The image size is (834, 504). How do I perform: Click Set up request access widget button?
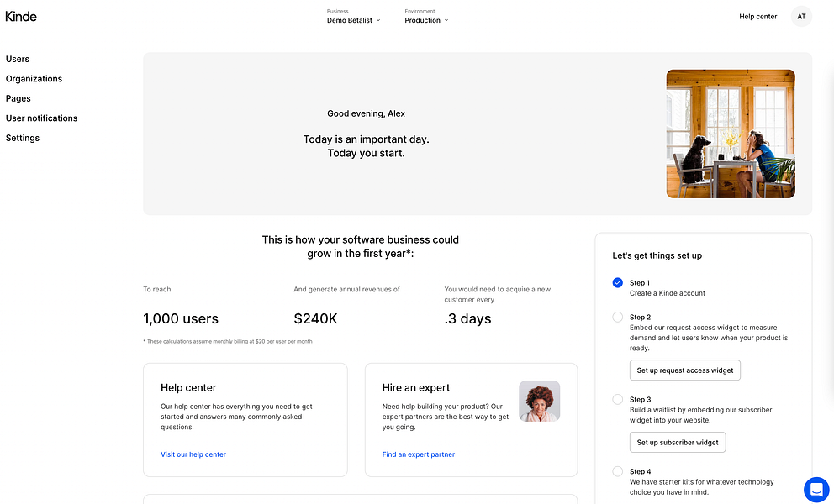685,370
